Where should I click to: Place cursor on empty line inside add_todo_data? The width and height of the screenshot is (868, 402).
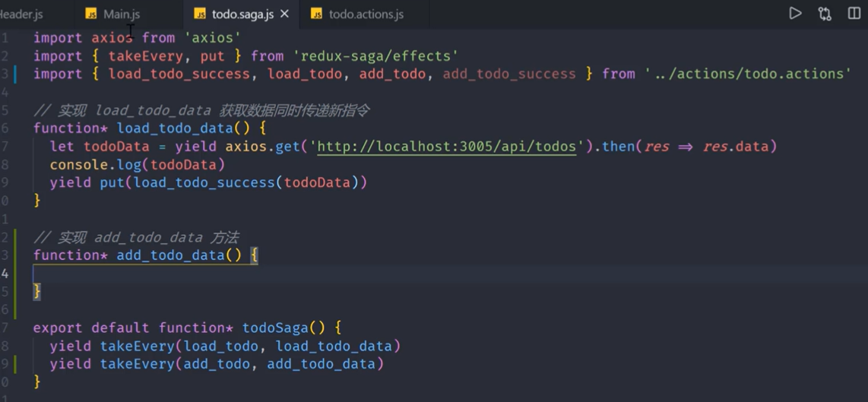(x=228, y=274)
